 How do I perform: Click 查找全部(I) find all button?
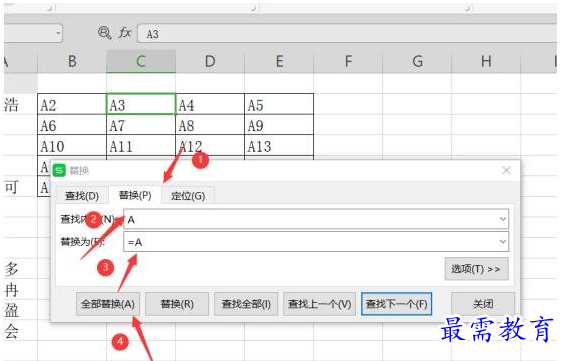[x=246, y=304]
